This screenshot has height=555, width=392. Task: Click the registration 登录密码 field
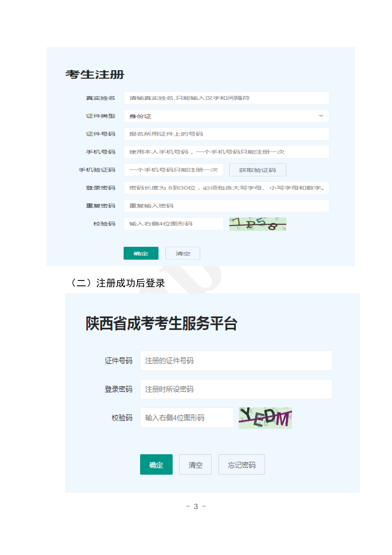(x=226, y=188)
